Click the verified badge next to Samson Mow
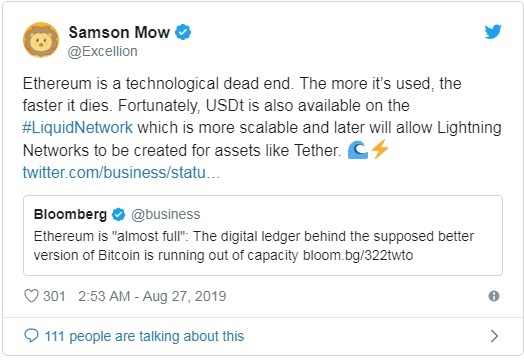524x360 pixels. tap(183, 32)
